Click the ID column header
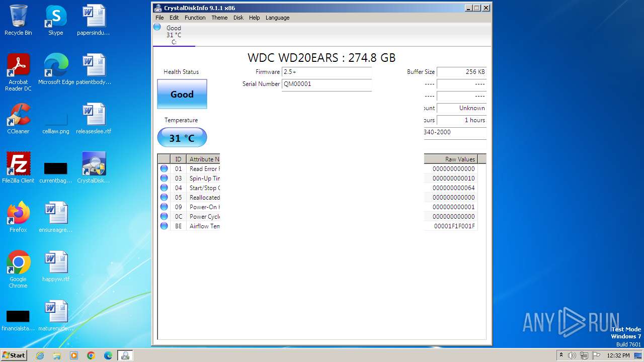Viewport: 644px width, 362px height. click(x=178, y=159)
